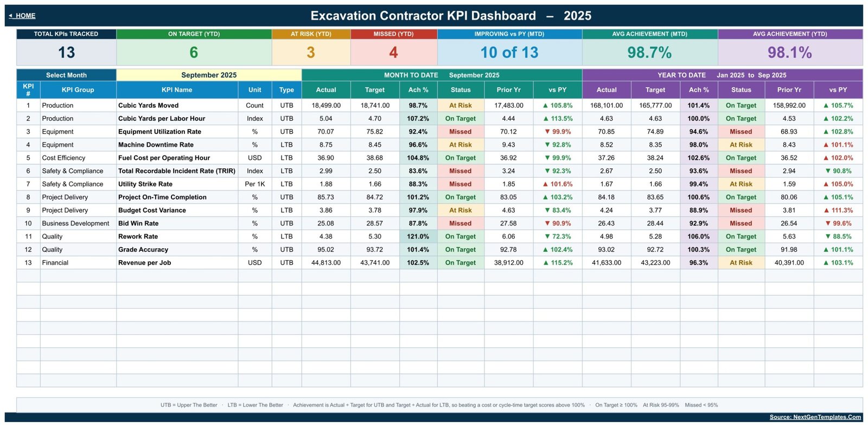This screenshot has height=427, width=868.
Task: Click MTD Ach % 107.2% cell
Action: pyautogui.click(x=418, y=119)
